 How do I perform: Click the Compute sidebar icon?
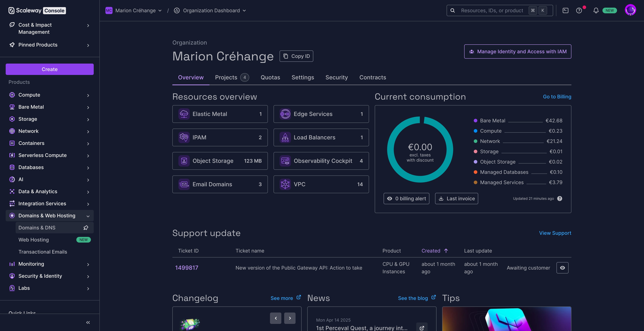[12, 95]
